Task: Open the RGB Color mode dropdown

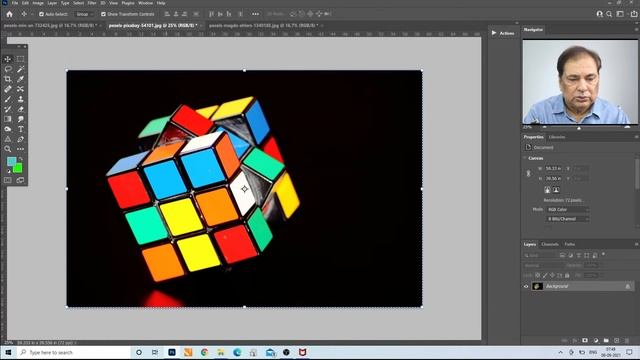Action: click(568, 209)
